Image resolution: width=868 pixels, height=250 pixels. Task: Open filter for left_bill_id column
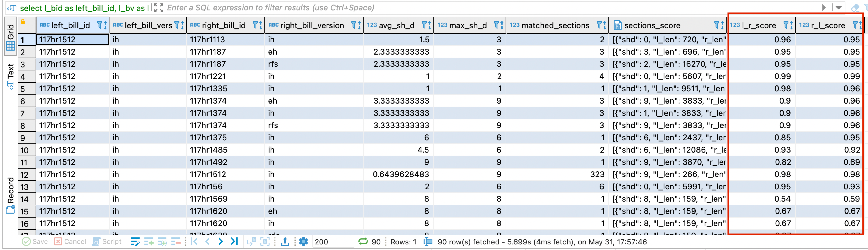pyautogui.click(x=100, y=25)
